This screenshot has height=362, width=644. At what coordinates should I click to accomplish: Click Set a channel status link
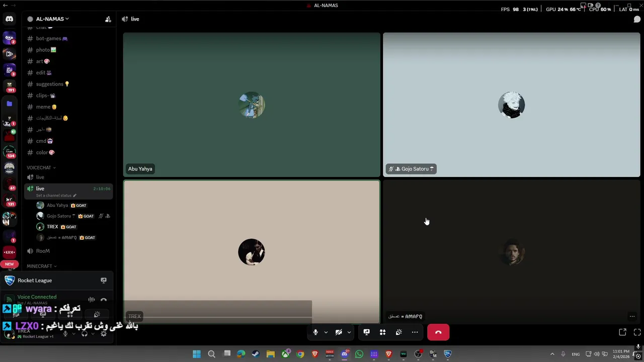tap(56, 196)
